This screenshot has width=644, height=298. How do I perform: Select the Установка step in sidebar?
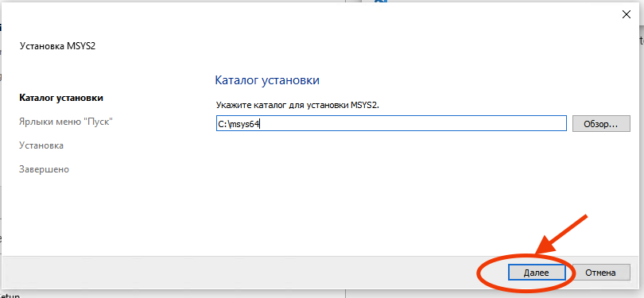[41, 145]
